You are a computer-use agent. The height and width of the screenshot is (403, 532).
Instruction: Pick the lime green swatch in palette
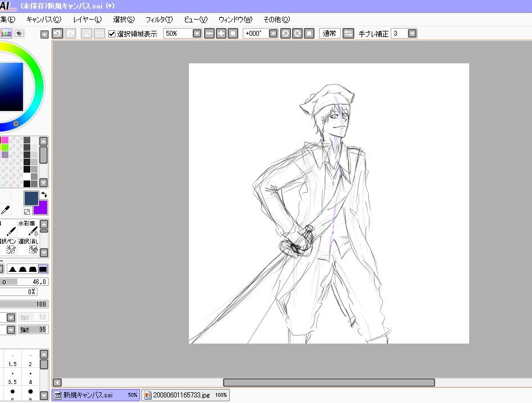pos(5,147)
